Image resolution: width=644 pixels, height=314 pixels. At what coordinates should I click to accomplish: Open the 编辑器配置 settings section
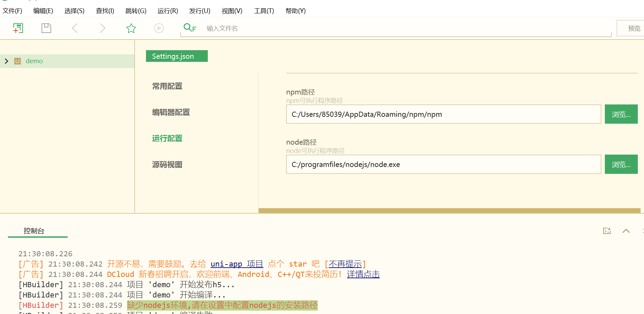coord(171,112)
